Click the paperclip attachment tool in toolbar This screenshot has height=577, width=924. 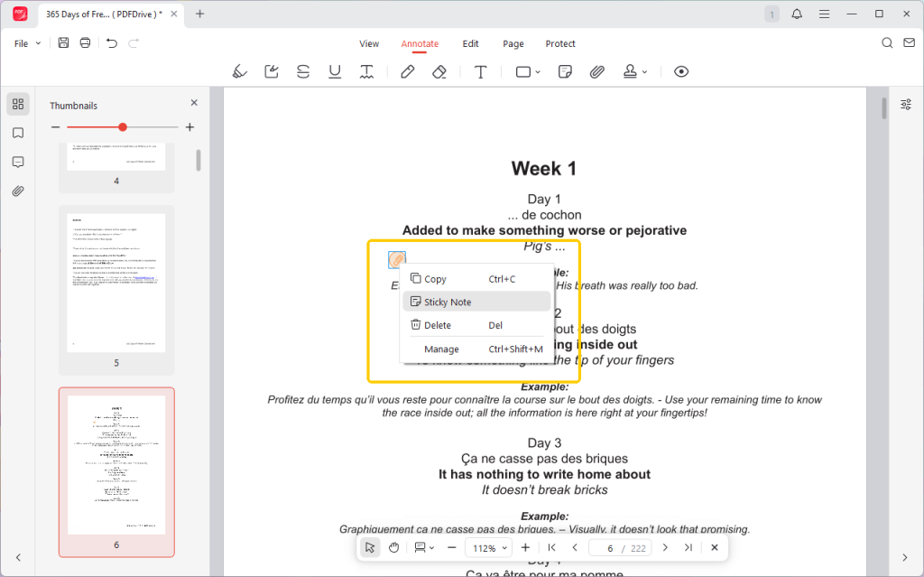pos(596,72)
